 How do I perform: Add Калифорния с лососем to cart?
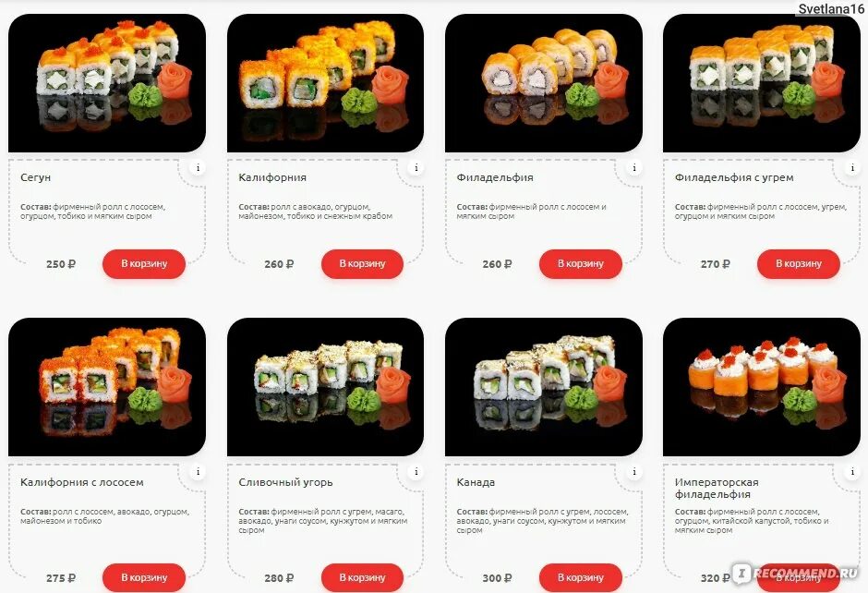pyautogui.click(x=144, y=577)
